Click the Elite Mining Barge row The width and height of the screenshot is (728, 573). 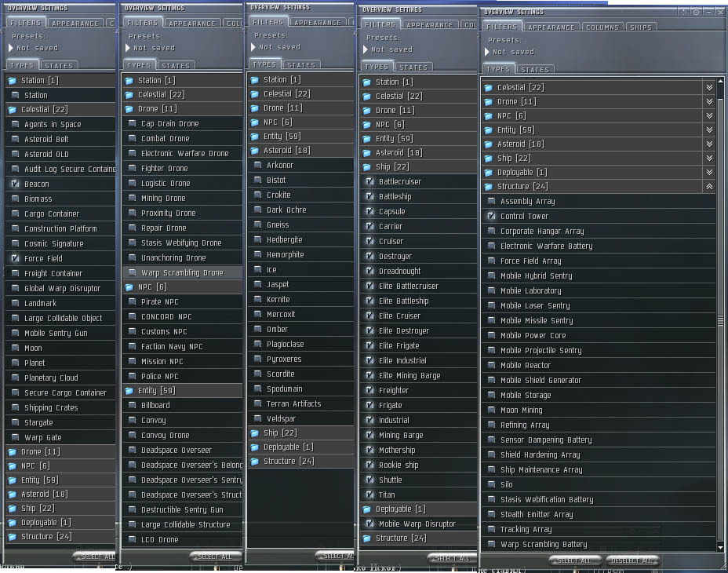click(x=419, y=375)
